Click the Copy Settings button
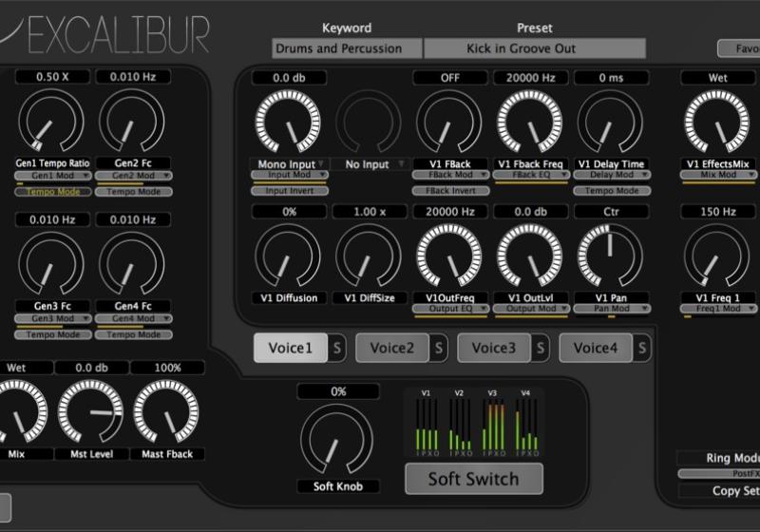Viewport: 760px width, 532px height. click(x=719, y=491)
